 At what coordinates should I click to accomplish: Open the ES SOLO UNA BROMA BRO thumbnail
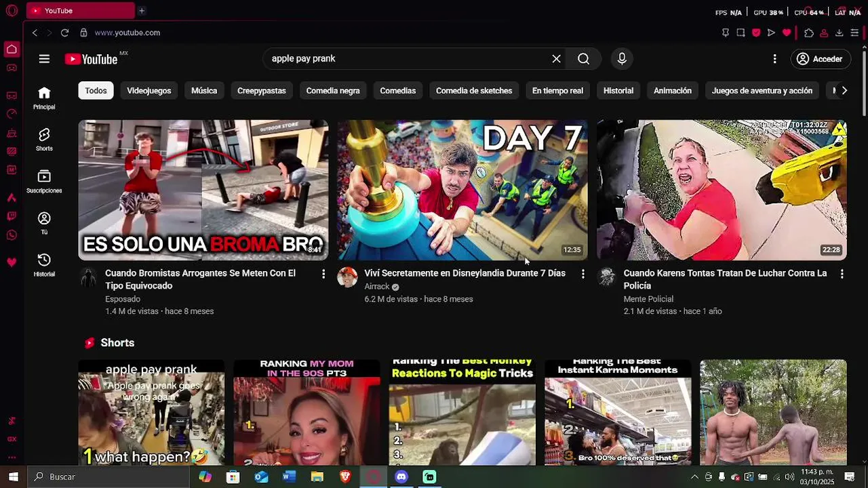click(203, 190)
